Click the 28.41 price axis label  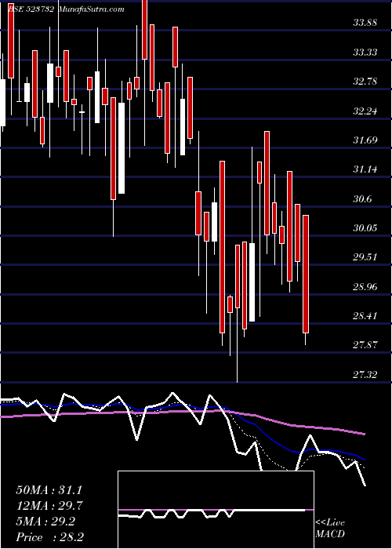365,316
